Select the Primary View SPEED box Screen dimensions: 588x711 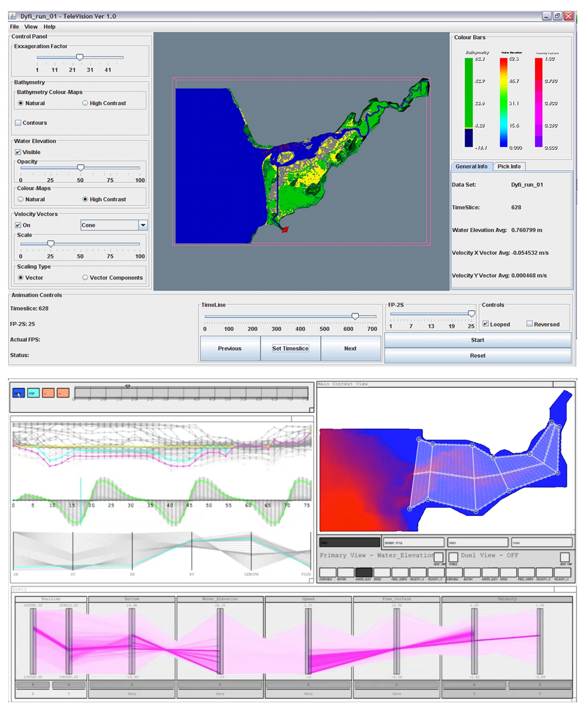(x=382, y=572)
